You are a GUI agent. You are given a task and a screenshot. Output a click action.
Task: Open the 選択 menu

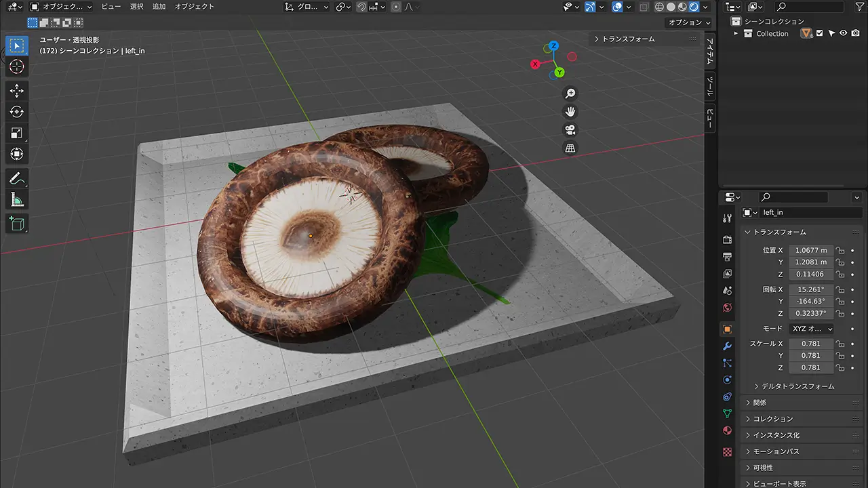pyautogui.click(x=137, y=7)
